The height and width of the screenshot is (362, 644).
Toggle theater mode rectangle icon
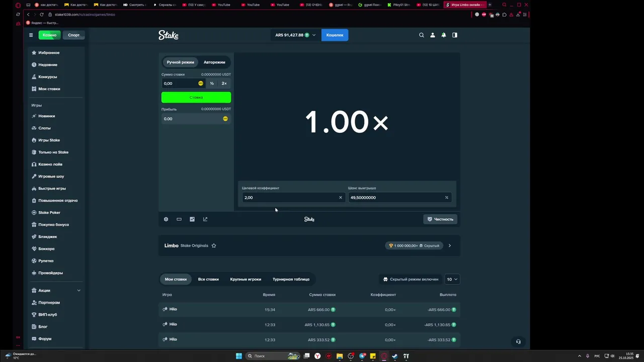point(179,219)
